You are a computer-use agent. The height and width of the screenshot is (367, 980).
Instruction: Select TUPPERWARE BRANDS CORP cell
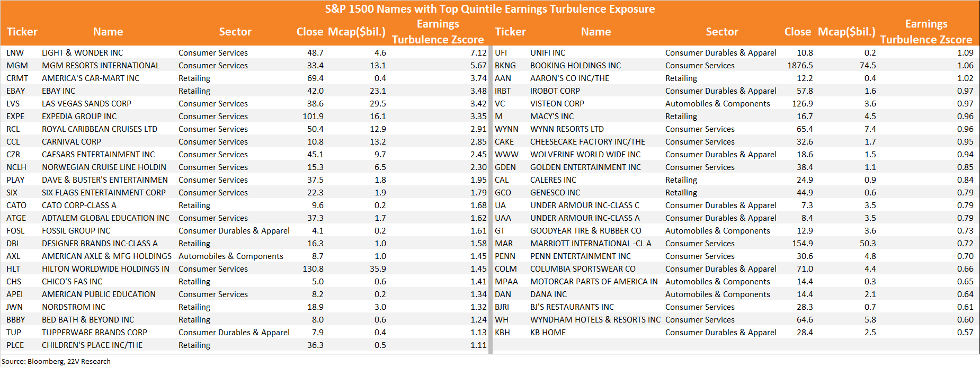94,333
